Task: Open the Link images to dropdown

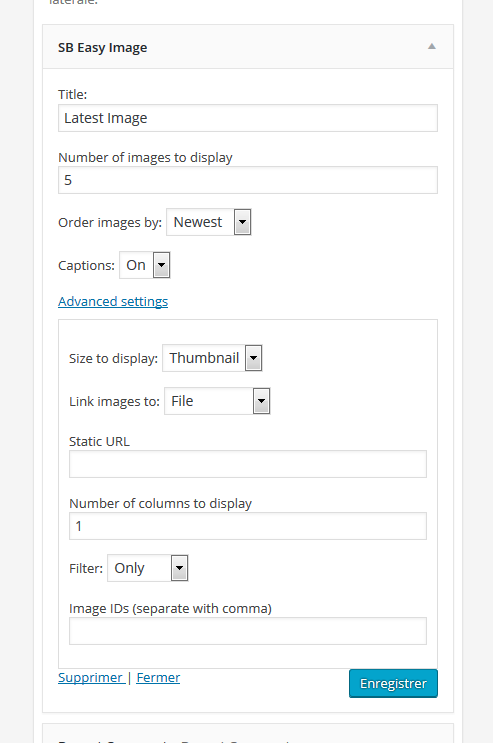Action: (x=217, y=401)
